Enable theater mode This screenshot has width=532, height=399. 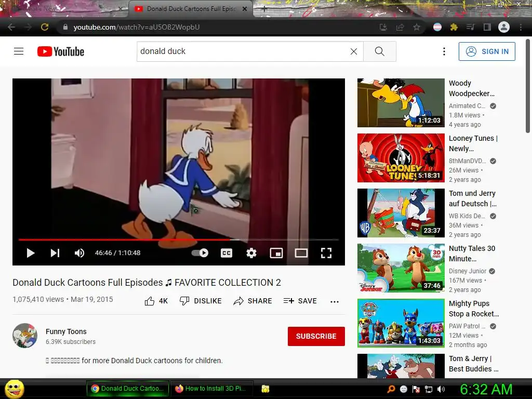click(x=301, y=253)
